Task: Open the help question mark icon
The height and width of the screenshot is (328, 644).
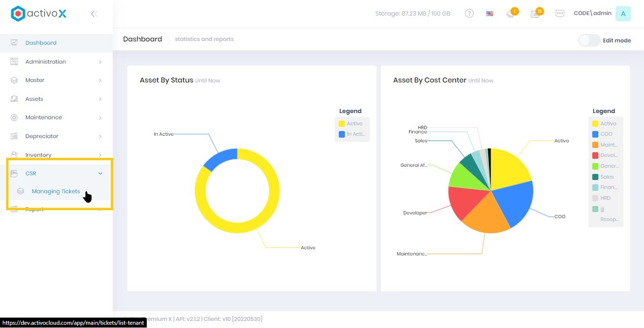Action: click(469, 14)
